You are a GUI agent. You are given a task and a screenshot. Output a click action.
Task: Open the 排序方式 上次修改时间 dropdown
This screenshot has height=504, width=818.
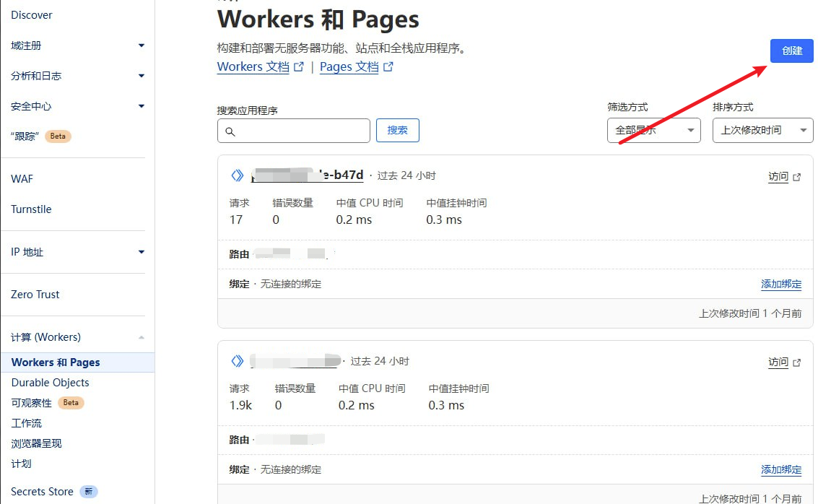pos(762,131)
